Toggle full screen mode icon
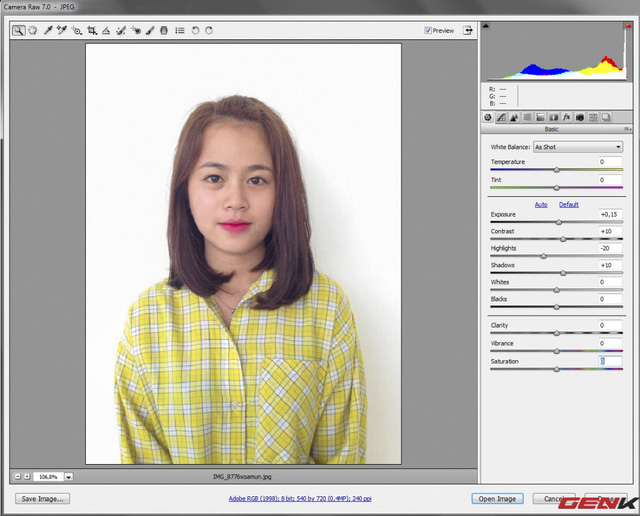 [x=467, y=30]
